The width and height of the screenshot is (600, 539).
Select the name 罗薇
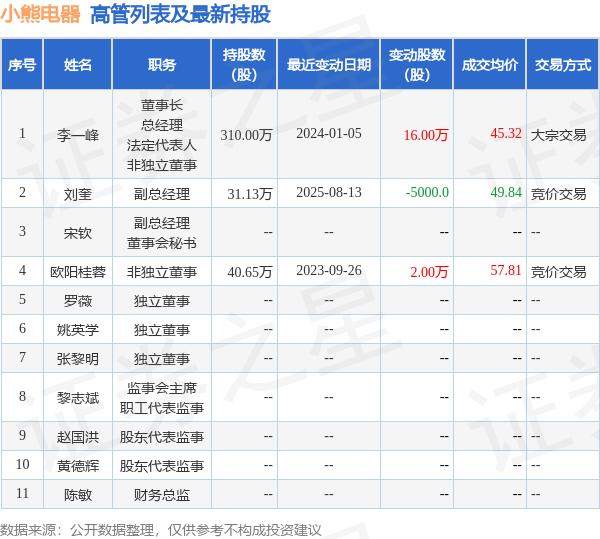(x=78, y=301)
